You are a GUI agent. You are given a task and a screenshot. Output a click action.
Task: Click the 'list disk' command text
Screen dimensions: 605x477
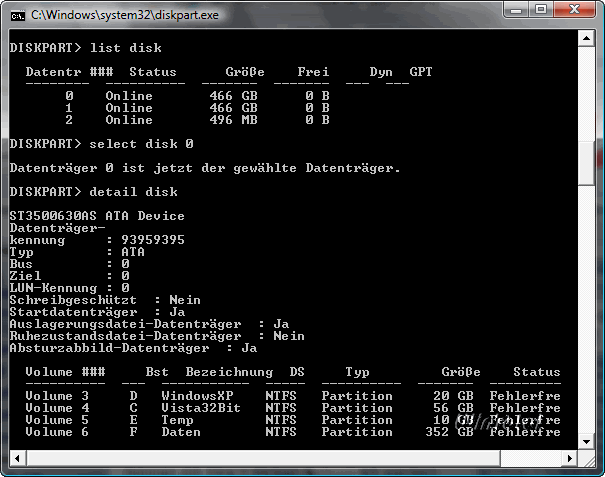tap(126, 48)
